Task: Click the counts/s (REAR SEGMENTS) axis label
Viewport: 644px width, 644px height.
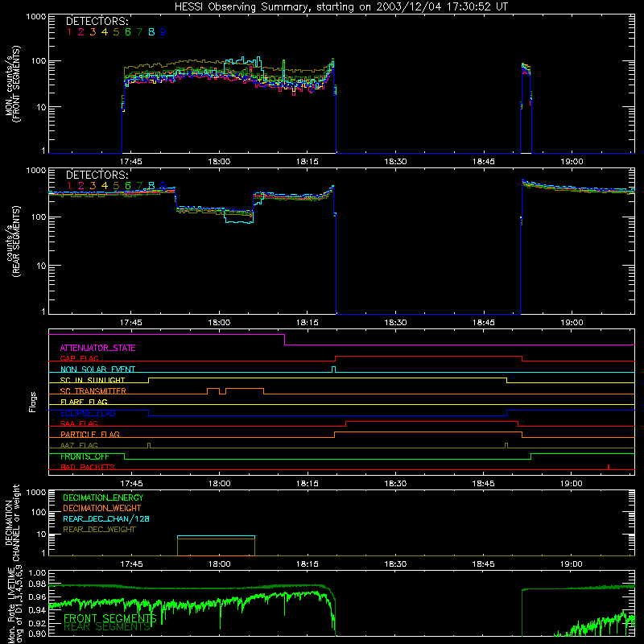Action: [x=13, y=242]
